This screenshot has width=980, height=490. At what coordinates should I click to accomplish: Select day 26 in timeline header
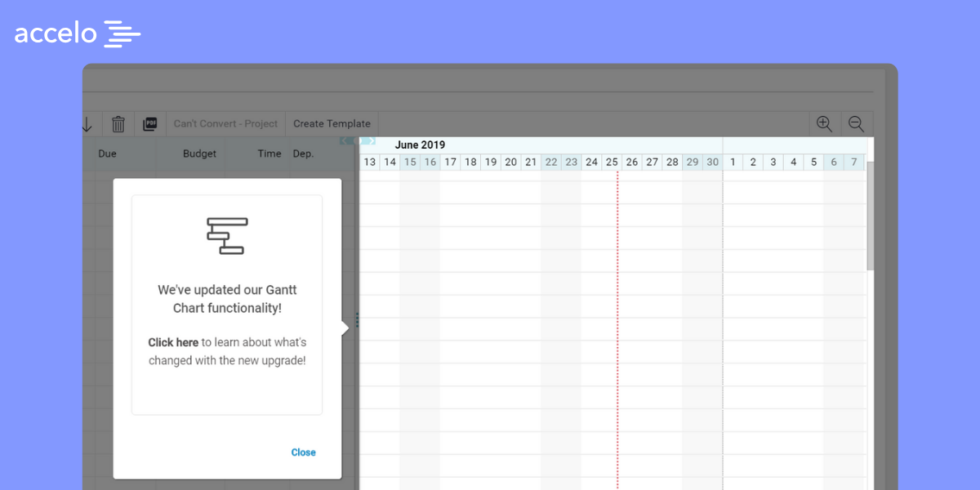point(632,162)
